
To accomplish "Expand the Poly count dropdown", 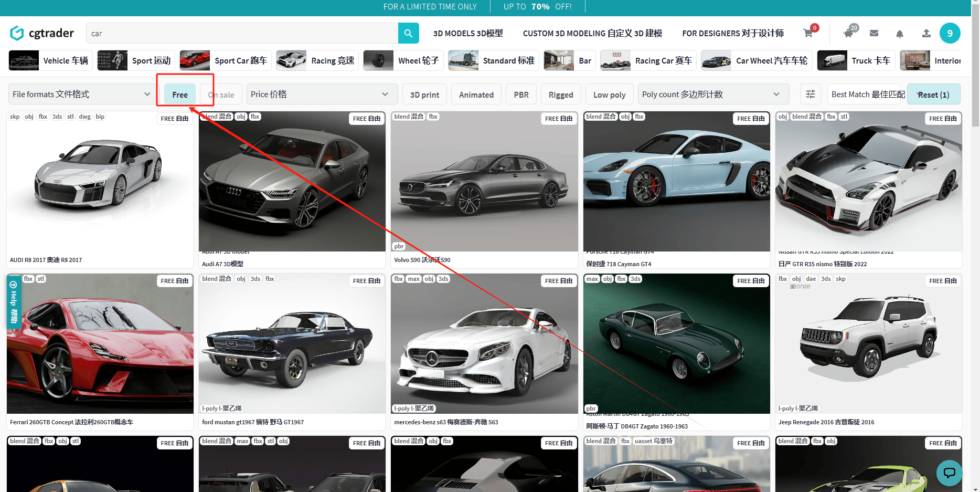I will 712,94.
